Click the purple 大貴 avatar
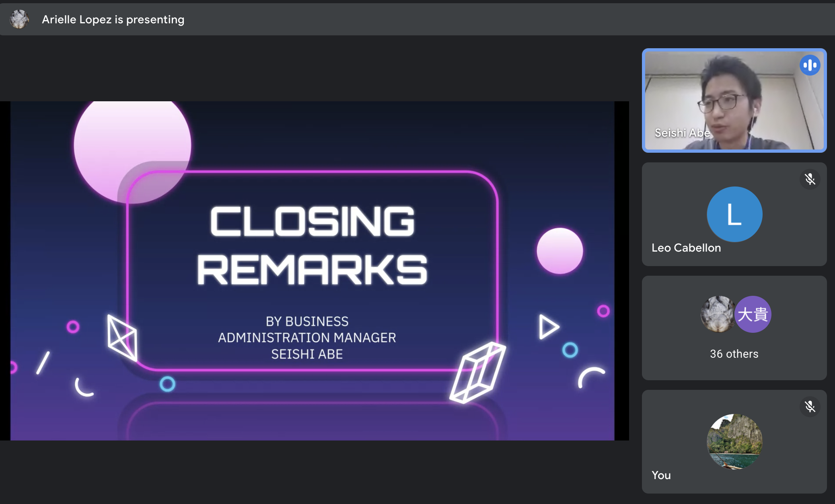Image resolution: width=835 pixels, height=504 pixels. click(x=753, y=314)
